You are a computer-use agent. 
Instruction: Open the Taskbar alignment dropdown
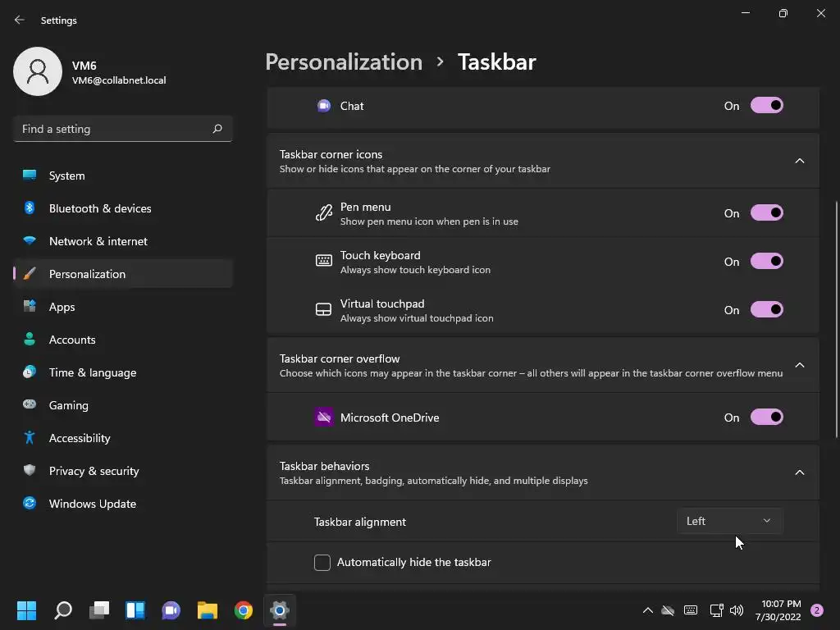(x=729, y=521)
